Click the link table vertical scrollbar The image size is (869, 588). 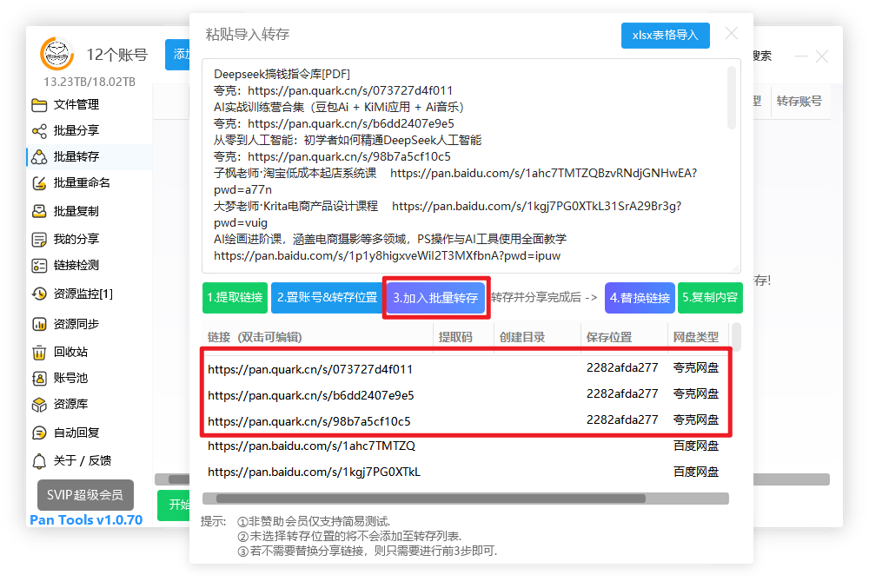pyautogui.click(x=736, y=337)
